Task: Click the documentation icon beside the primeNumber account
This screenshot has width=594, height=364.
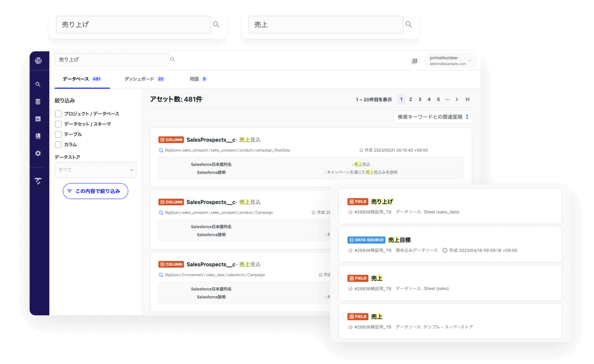Action: 415,61
